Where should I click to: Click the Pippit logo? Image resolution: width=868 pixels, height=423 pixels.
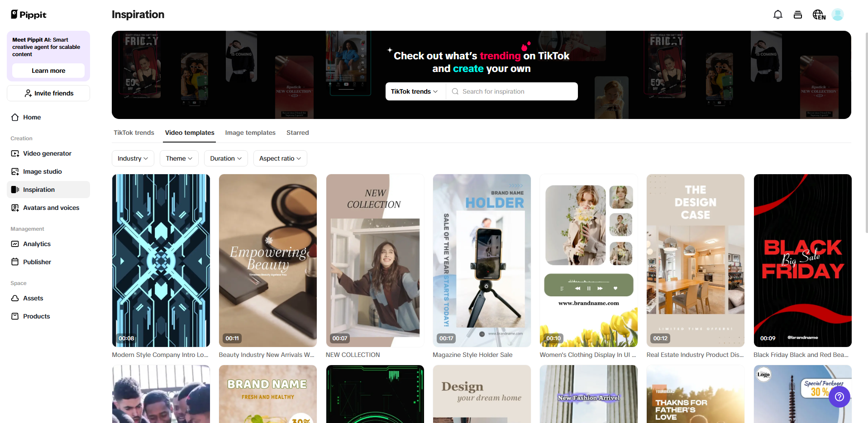pyautogui.click(x=29, y=14)
